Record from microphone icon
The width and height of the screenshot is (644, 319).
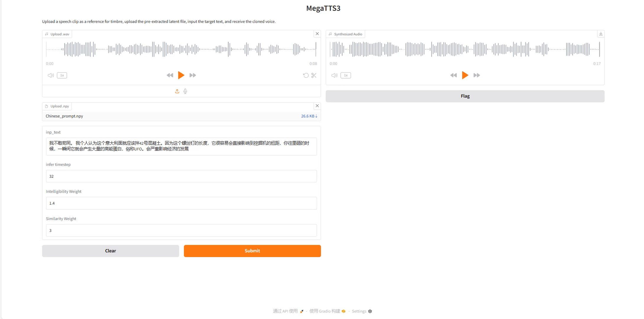pos(185,91)
